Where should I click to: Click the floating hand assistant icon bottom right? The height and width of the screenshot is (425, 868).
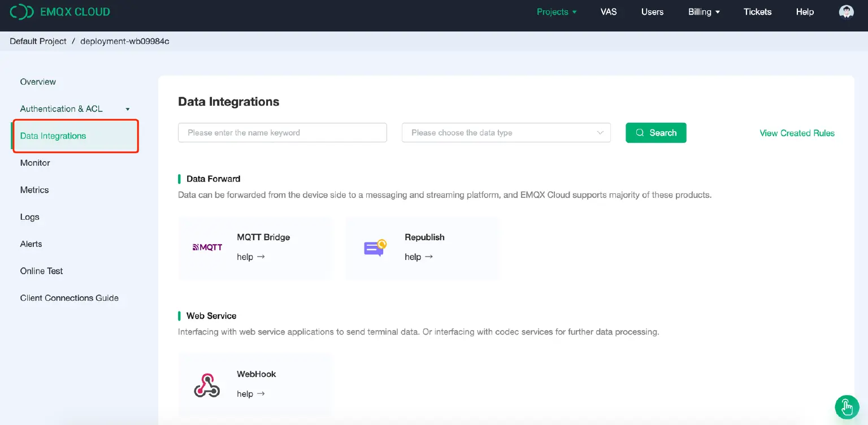[847, 407]
